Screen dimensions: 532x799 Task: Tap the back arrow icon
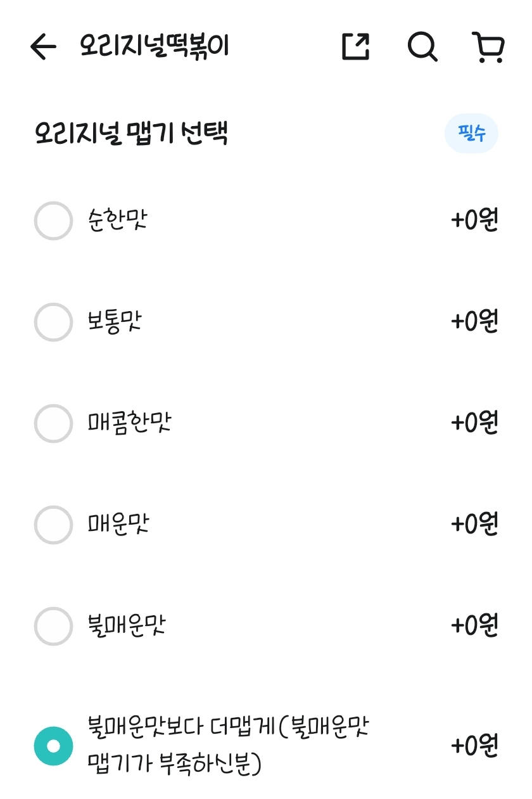coord(43,47)
